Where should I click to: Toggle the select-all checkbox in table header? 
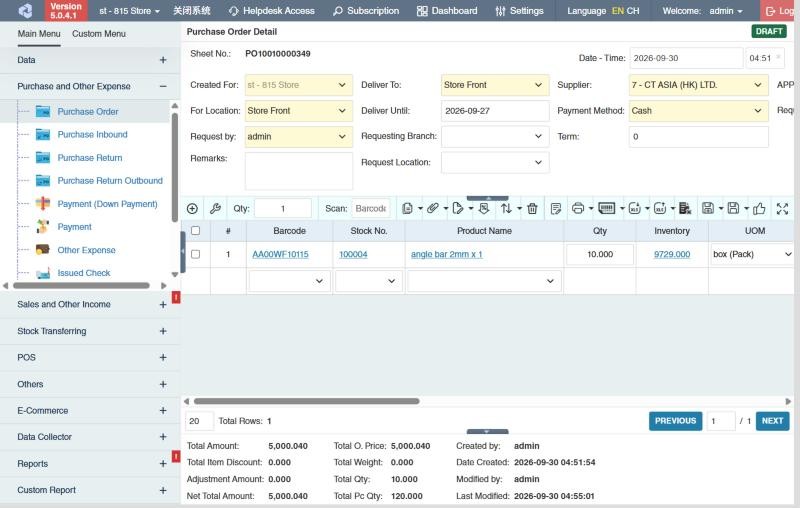point(195,231)
